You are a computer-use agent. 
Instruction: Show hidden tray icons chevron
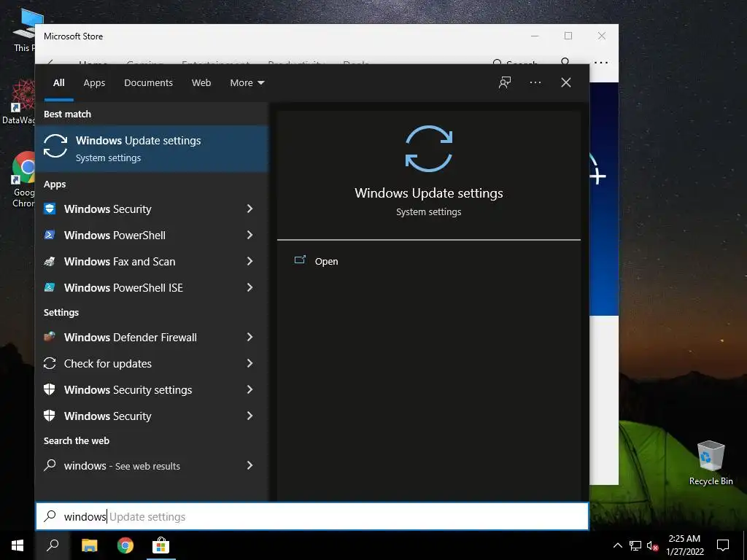click(x=617, y=545)
